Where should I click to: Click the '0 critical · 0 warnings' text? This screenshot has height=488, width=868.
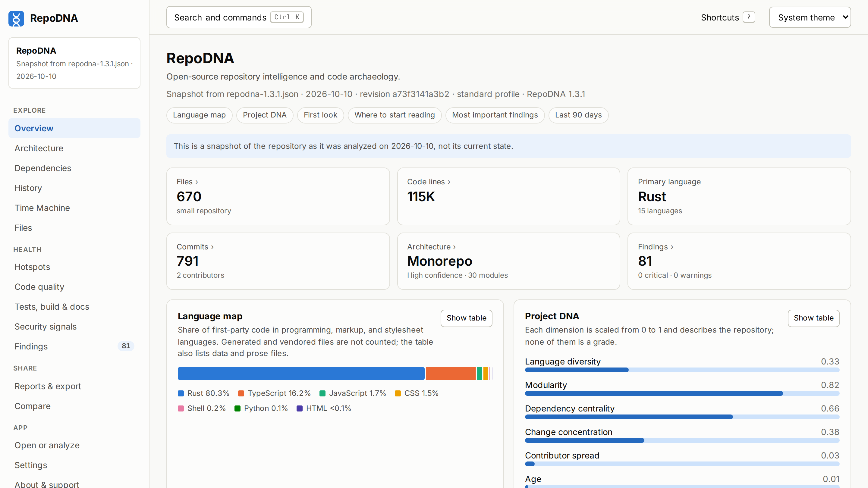pos(675,275)
